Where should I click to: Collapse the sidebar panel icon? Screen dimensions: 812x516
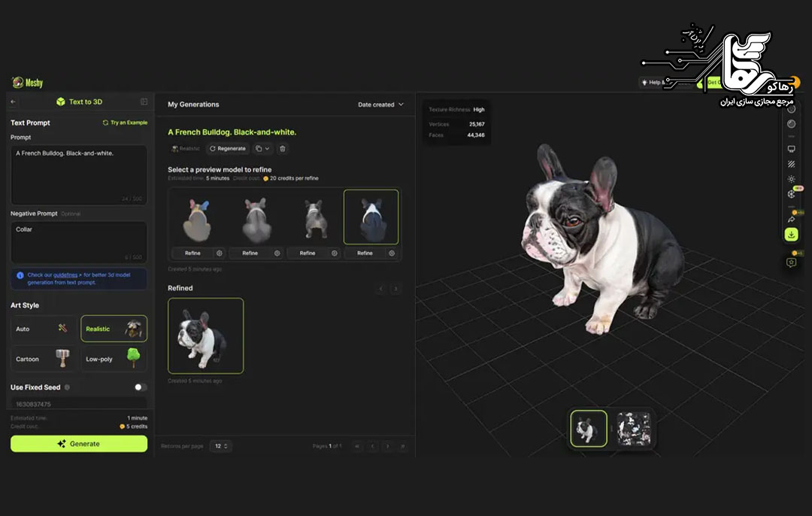click(144, 102)
